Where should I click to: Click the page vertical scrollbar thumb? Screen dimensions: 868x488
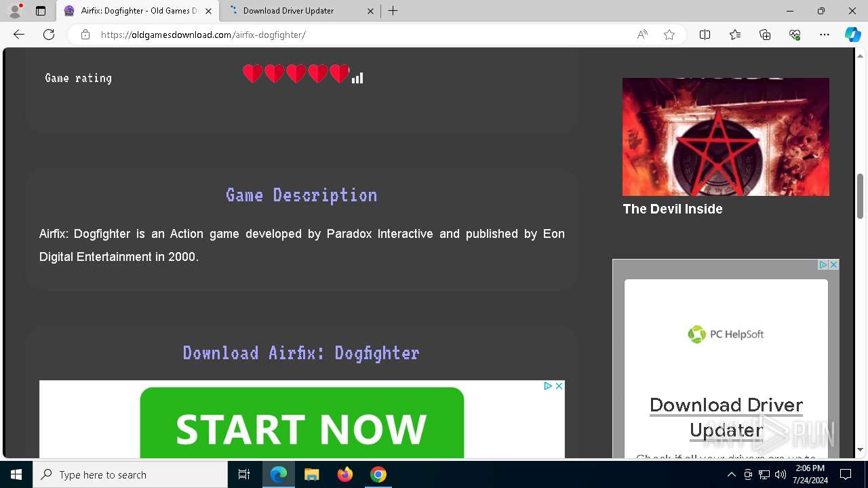tap(860, 196)
